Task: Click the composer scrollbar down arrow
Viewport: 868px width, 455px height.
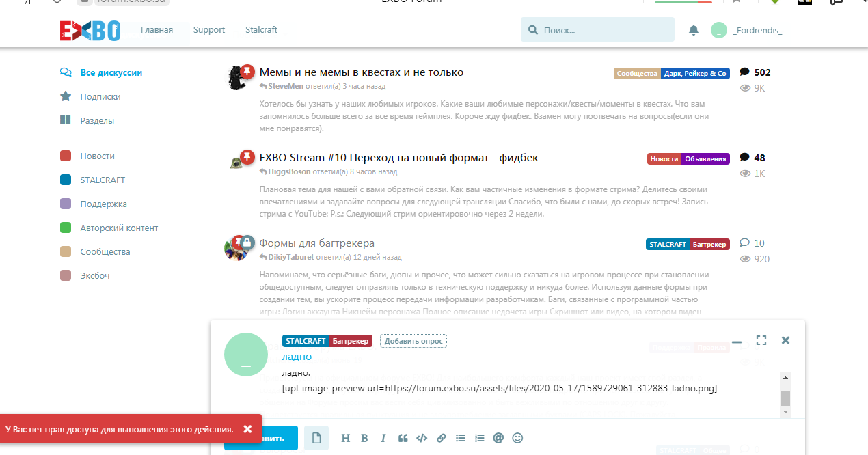Action: point(786,412)
